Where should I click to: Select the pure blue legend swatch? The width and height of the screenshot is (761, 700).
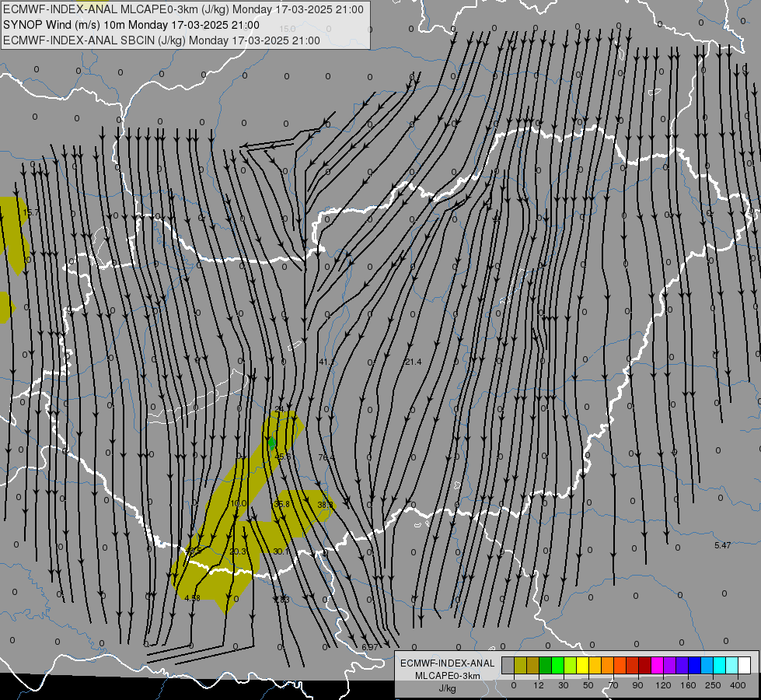(x=694, y=665)
